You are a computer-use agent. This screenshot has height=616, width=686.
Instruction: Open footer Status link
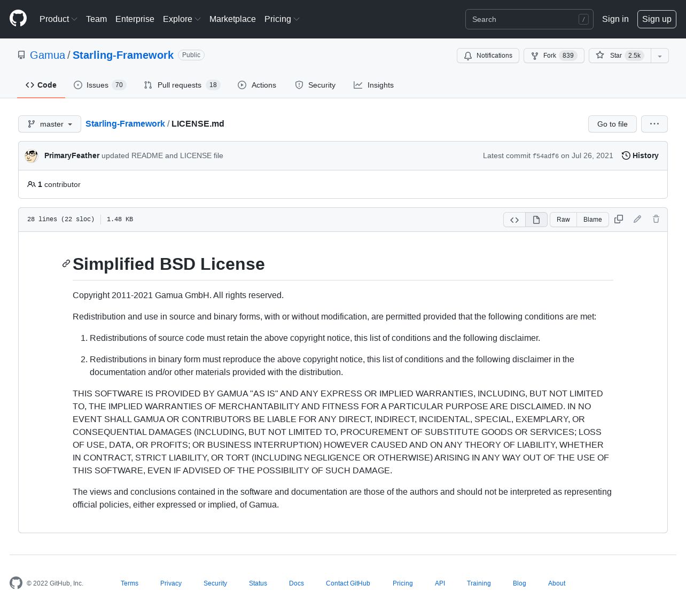[258, 583]
